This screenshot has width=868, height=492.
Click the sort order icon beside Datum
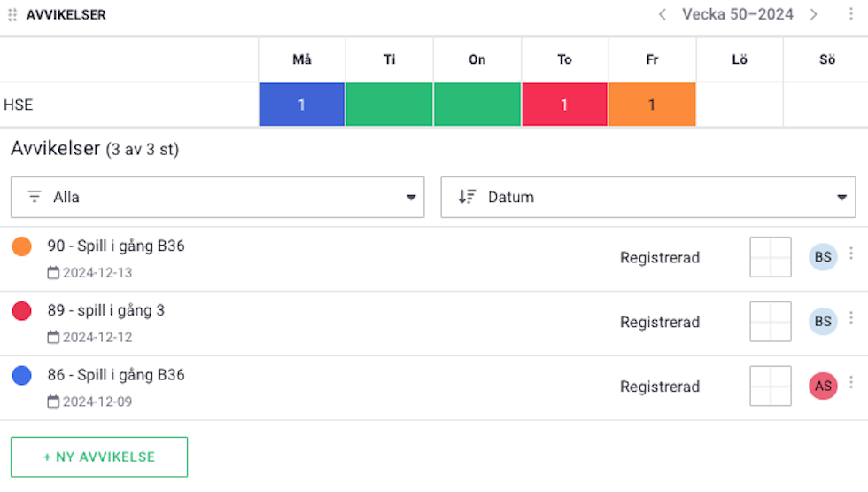467,197
